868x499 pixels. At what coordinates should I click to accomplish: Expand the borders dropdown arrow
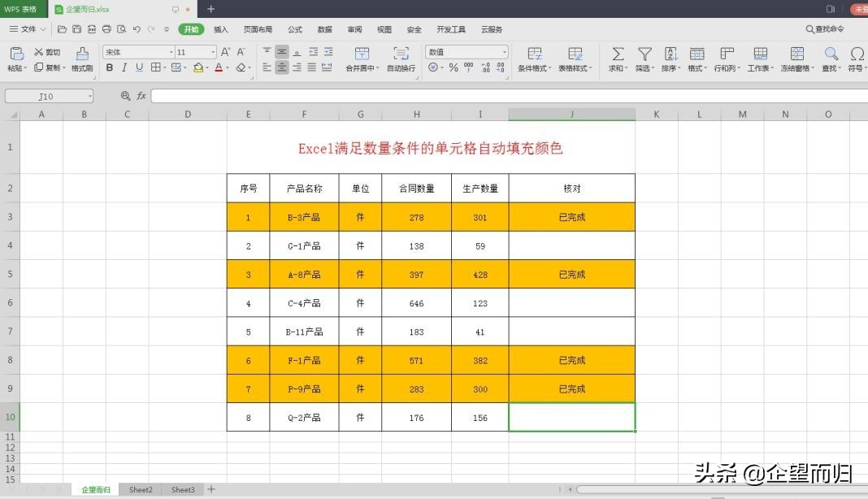[165, 68]
